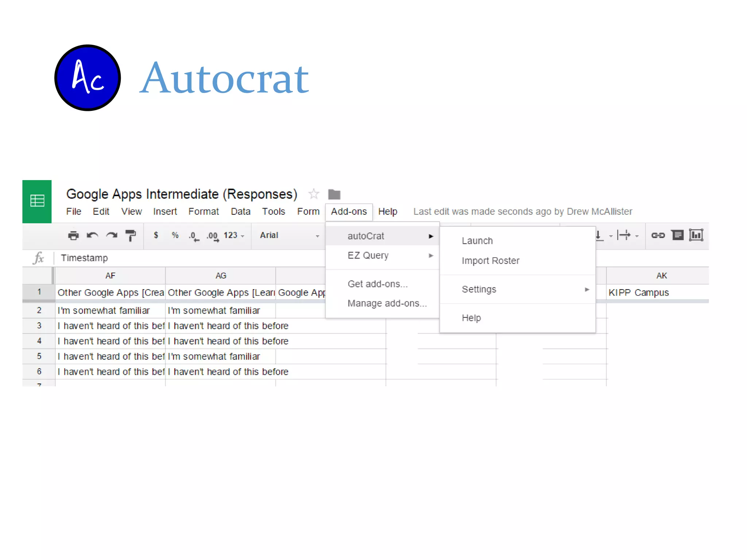Open the Form menu
Screen dimensions: 747x560
click(308, 211)
